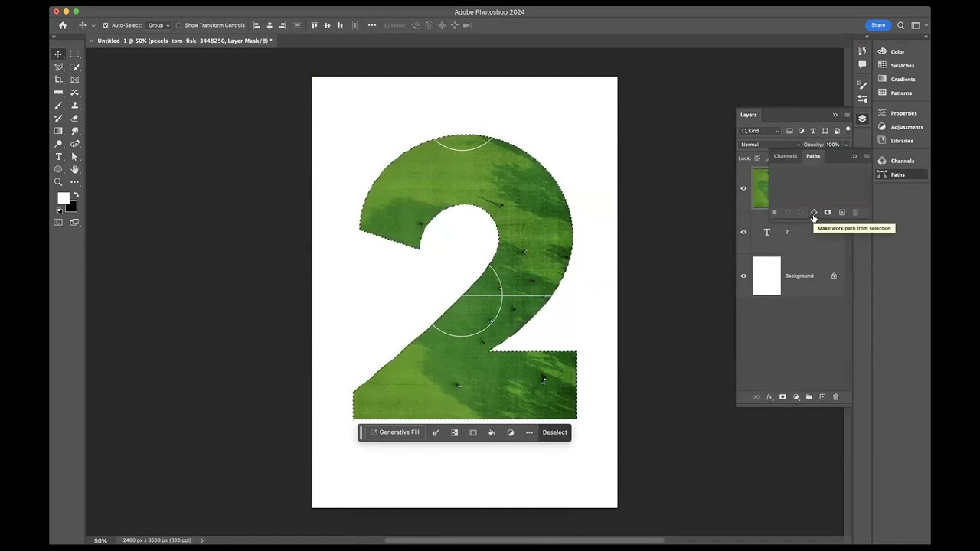Click the foreground color swatch
The height and width of the screenshot is (551, 980).
pos(63,198)
